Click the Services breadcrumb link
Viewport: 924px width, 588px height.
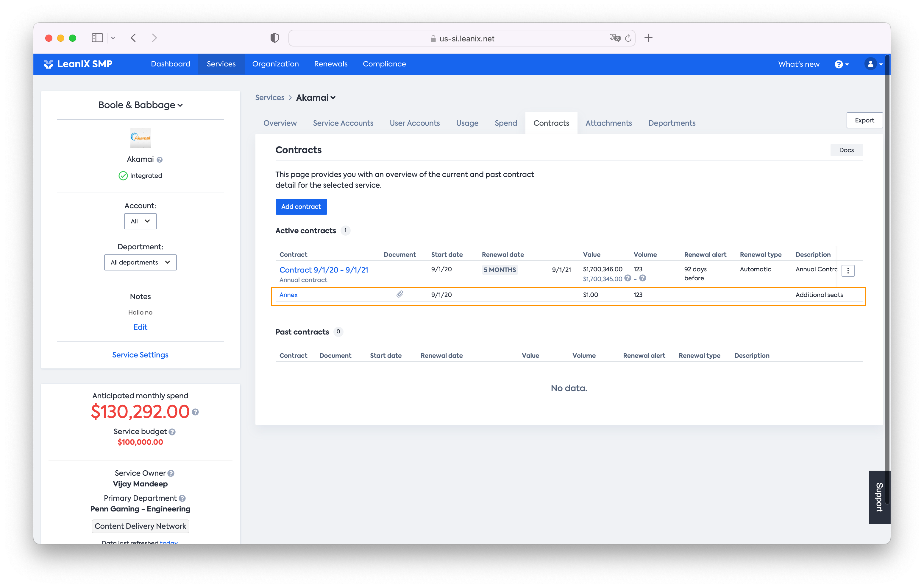[269, 97]
